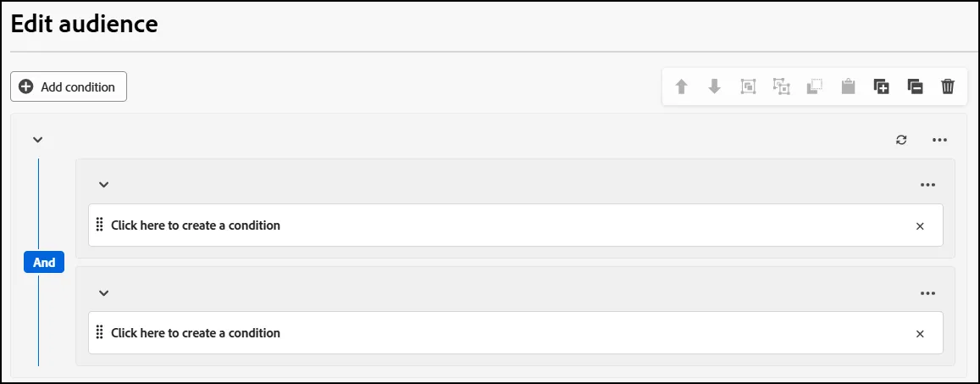Click the move down arrow icon
Screen dimensions: 980x384
click(x=714, y=87)
